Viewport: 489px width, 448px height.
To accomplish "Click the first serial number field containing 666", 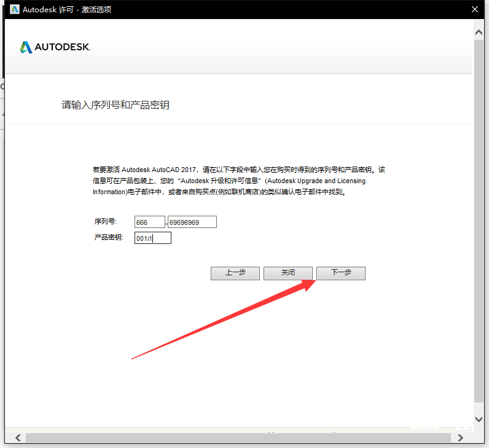I will (x=150, y=222).
